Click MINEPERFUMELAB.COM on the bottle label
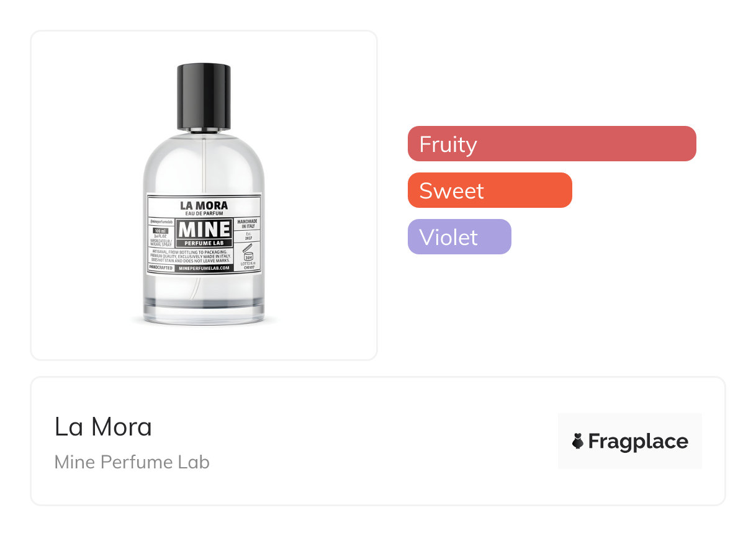The image size is (756, 536). click(x=204, y=268)
